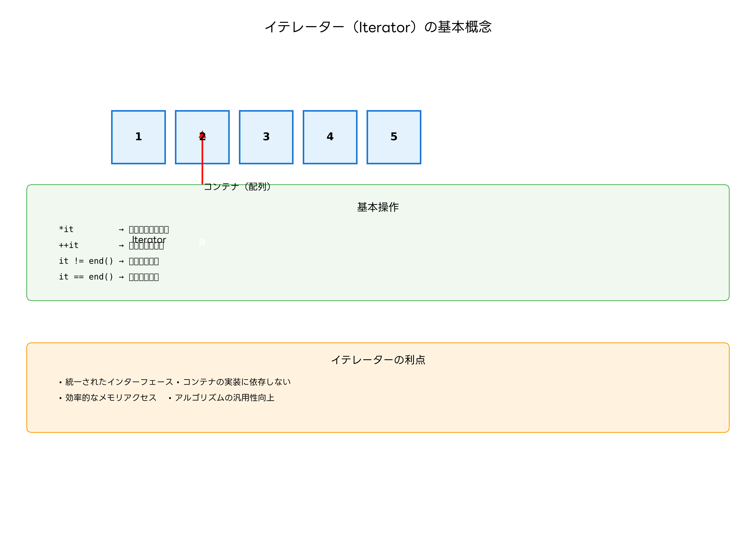This screenshot has width=756, height=538.
Task: Click the アルゴリズムの汎用性向上 bullet
Action: pos(221,398)
